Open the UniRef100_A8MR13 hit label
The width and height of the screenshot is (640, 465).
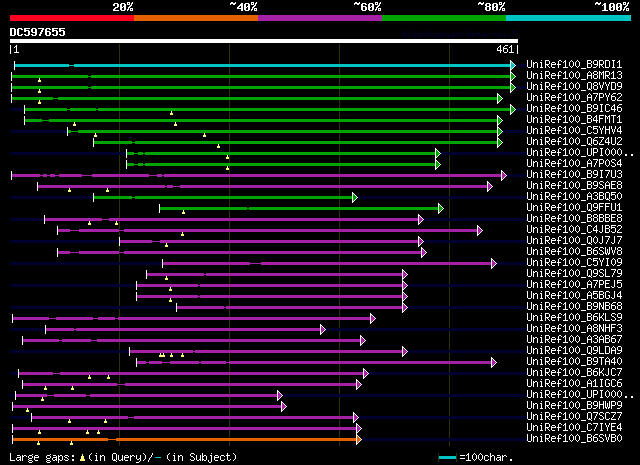click(x=574, y=75)
